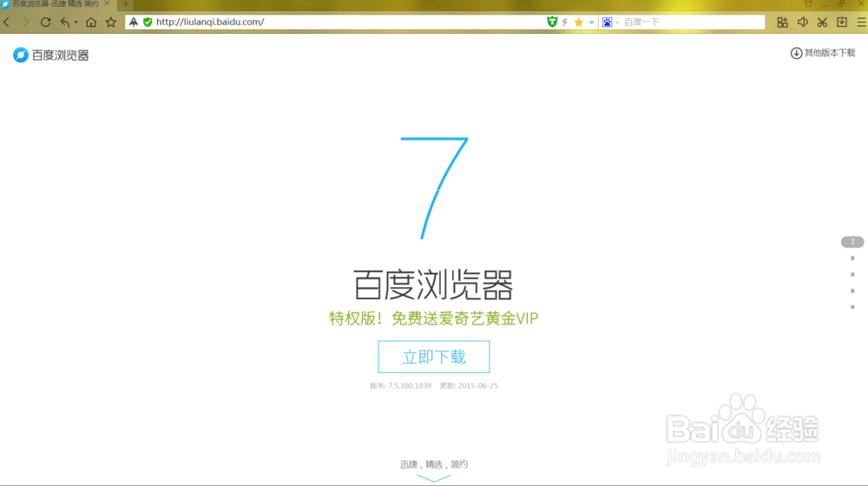Click the down chevron under 迅捷，精选，简约
The height and width of the screenshot is (486, 868).
pyautogui.click(x=434, y=478)
